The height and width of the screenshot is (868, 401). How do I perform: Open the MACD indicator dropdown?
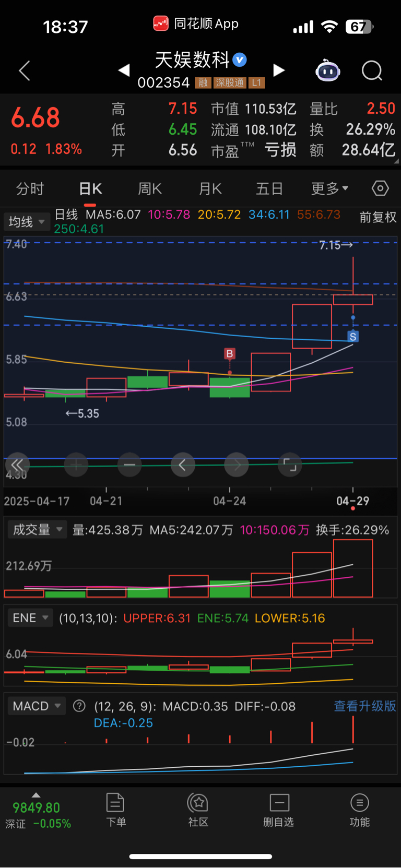coord(37,706)
